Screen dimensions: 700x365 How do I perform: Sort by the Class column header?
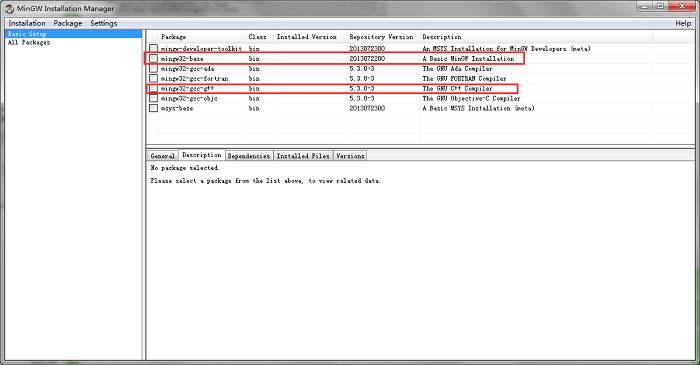tap(259, 37)
